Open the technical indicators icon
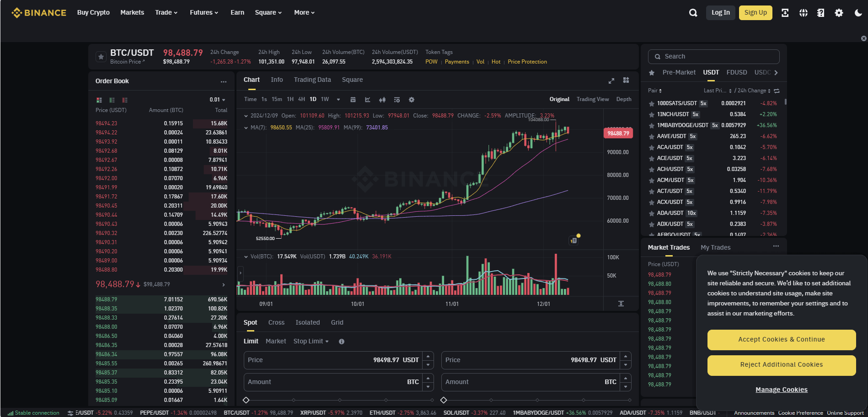868x417 pixels. tap(368, 100)
